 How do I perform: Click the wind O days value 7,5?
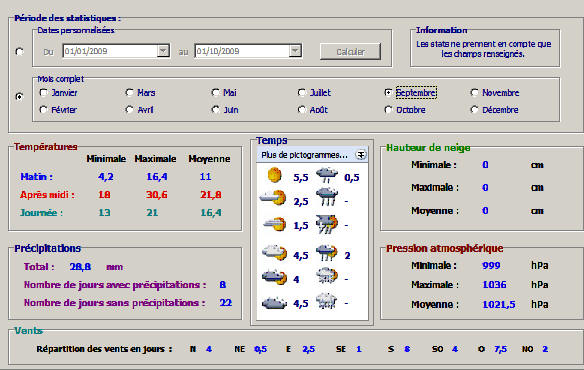point(501,349)
